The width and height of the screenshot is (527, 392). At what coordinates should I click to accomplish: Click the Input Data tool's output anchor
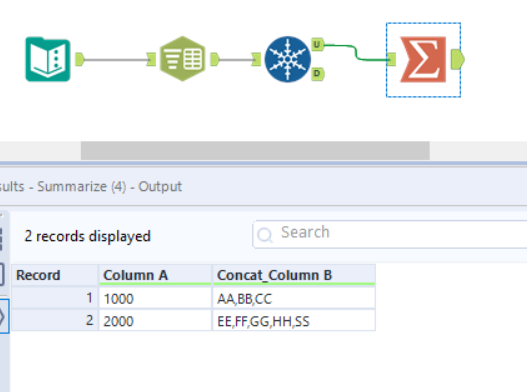pyautogui.click(x=79, y=59)
